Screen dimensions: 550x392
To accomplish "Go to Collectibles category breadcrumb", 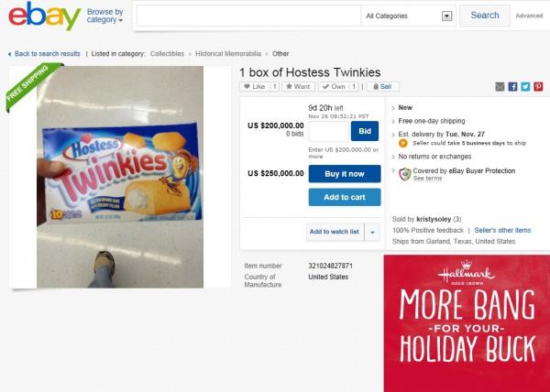I will tap(167, 54).
